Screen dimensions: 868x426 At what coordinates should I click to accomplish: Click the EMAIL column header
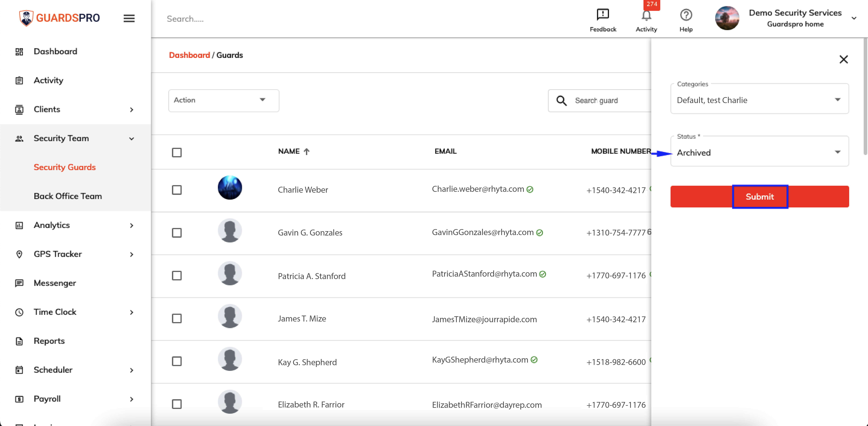coord(445,152)
